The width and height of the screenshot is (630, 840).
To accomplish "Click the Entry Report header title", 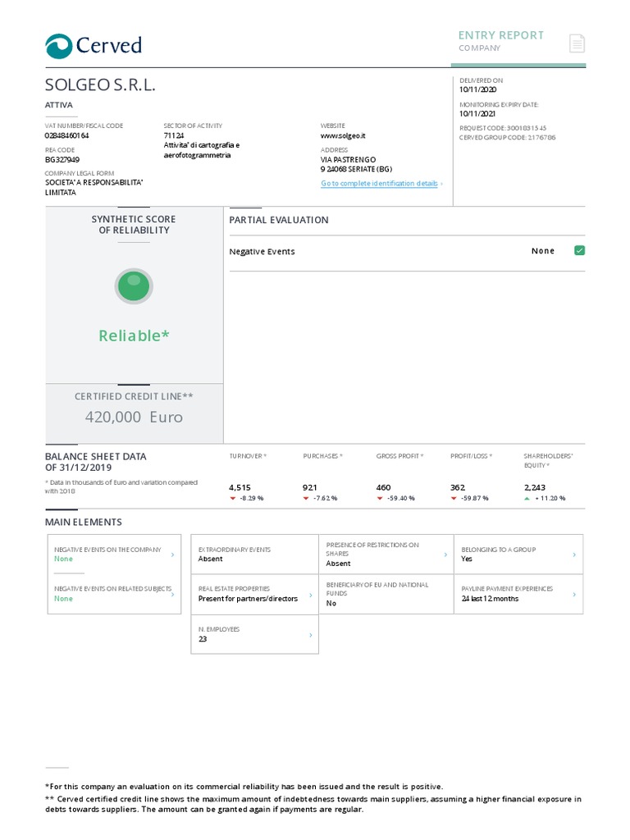I will (x=500, y=35).
